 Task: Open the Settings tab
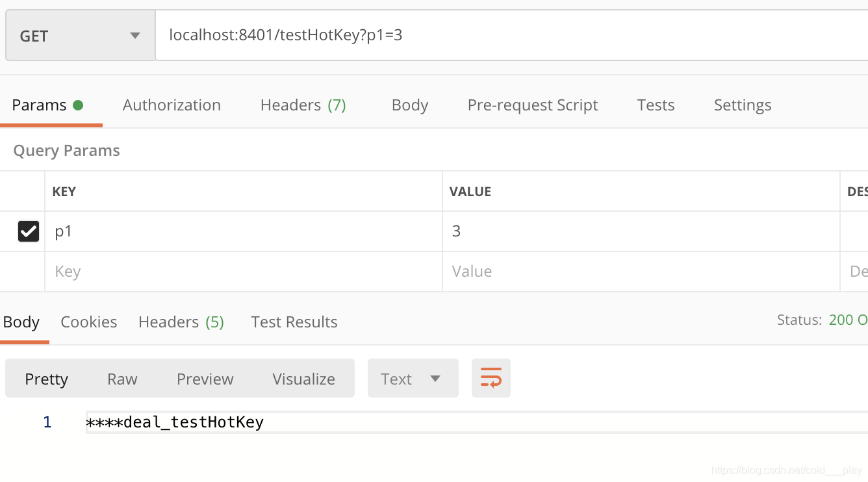tap(743, 105)
